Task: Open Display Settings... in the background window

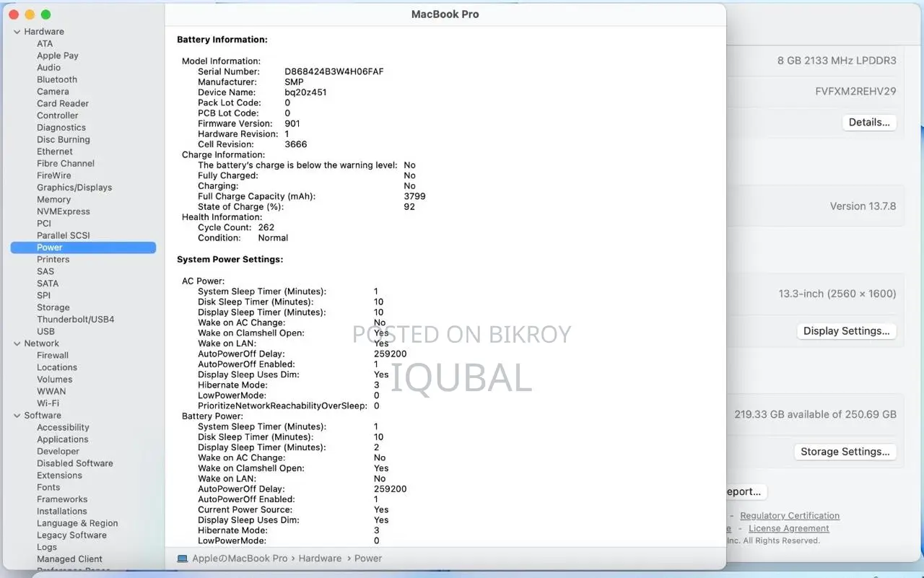Action: pos(847,331)
